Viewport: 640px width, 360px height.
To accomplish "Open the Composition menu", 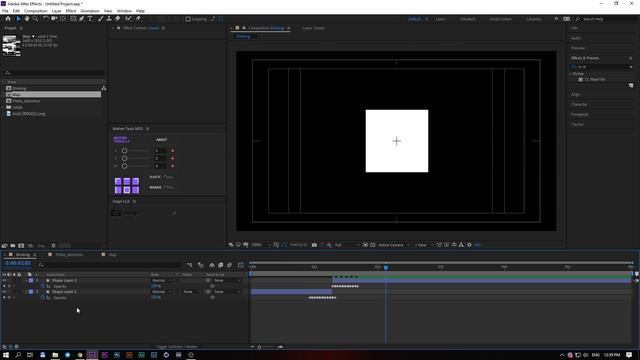I will click(x=36, y=11).
